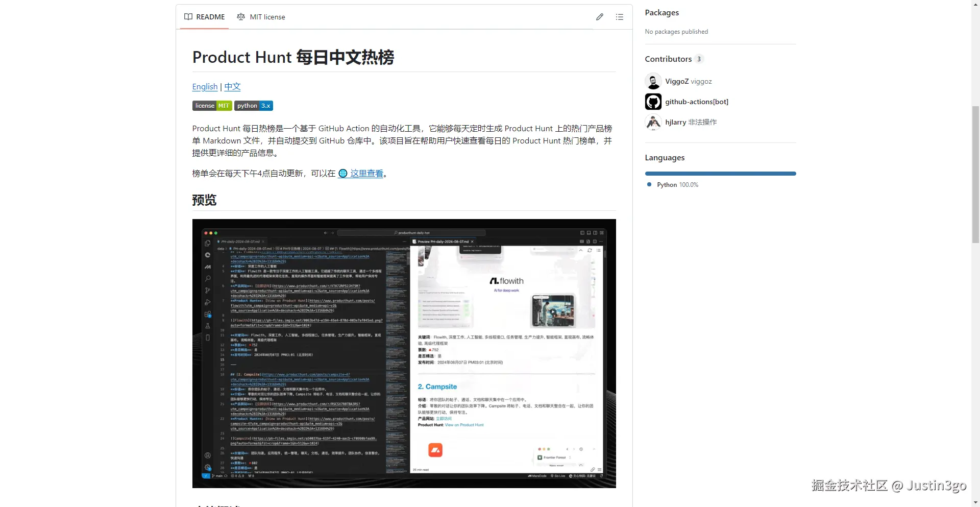Screen dimensions: 980x507
Task: Click the edit README pencil icon
Action: [600, 17]
